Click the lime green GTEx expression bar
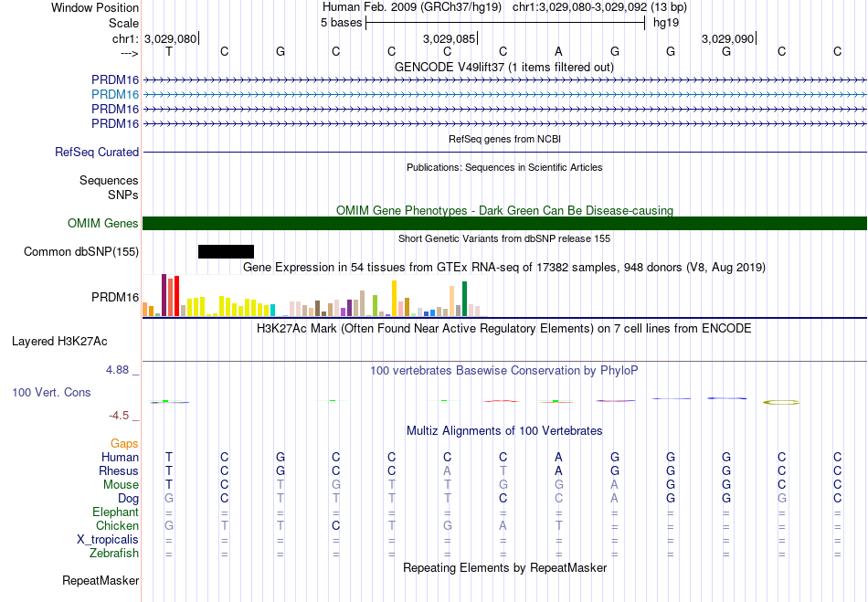Image resolution: width=868 pixels, height=602 pixels. point(375,306)
